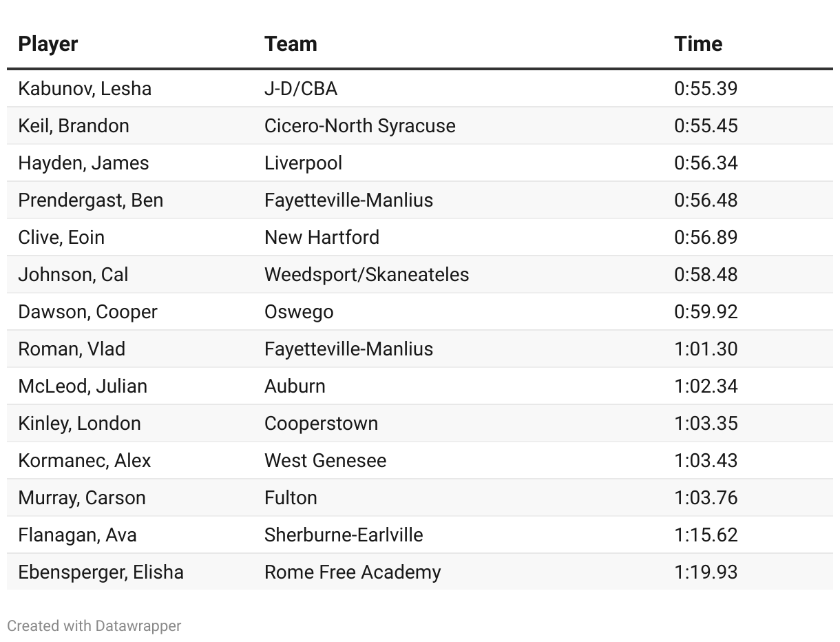The width and height of the screenshot is (840, 642).
Task: Click Roman, Vlad player name
Action: pos(72,349)
